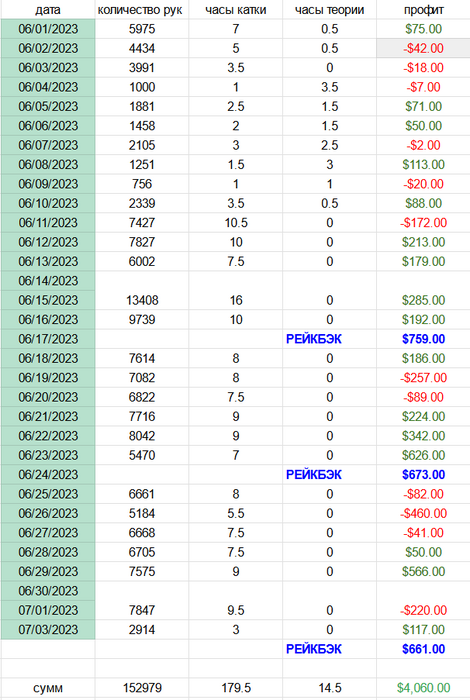
Task: Select the $759.00 rakeback profit cell
Action: 423,339
